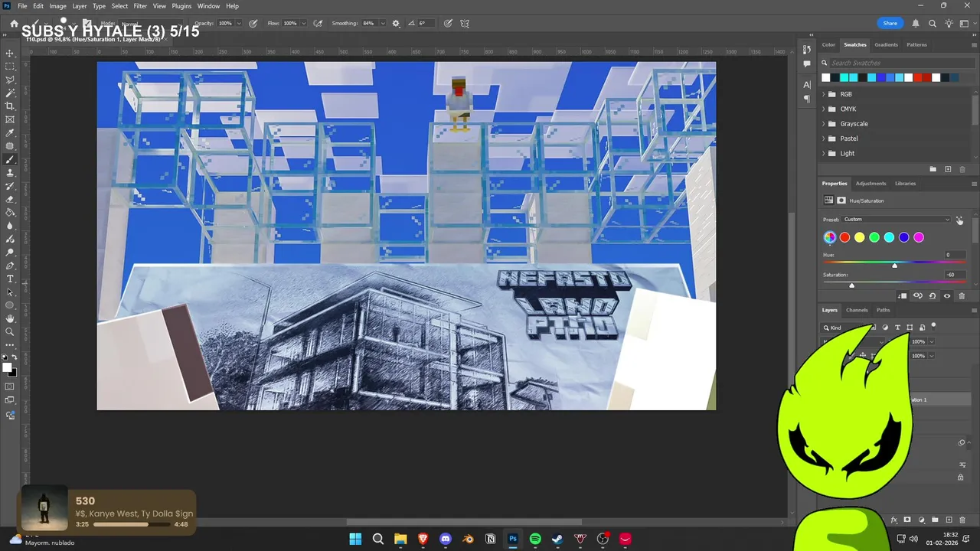Click the Hue/Saturation on-image adjustment hand tool

[x=959, y=220]
